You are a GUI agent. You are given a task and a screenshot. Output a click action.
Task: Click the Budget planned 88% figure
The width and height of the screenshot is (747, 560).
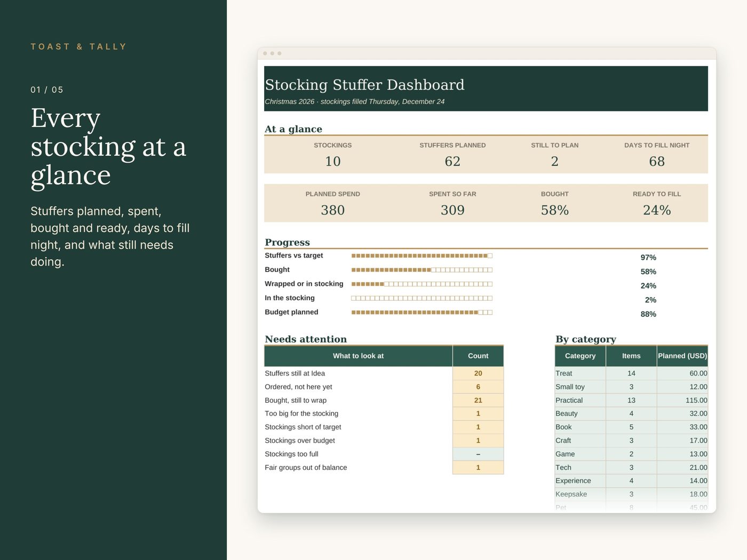point(648,314)
